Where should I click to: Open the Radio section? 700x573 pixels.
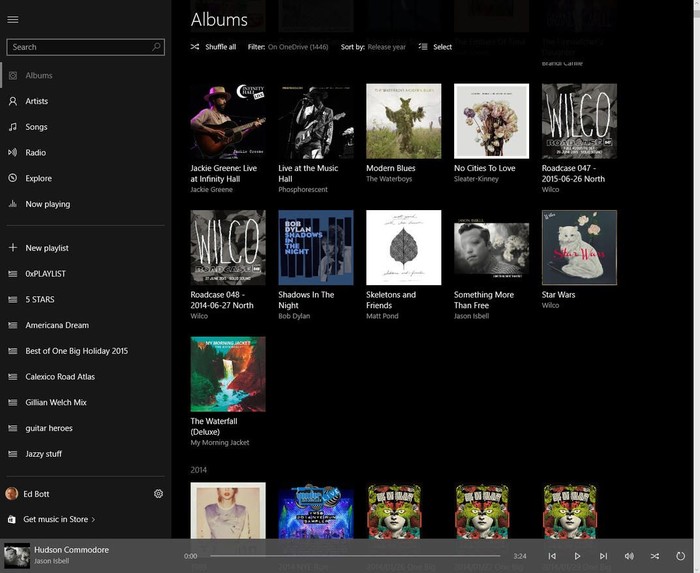pos(35,153)
